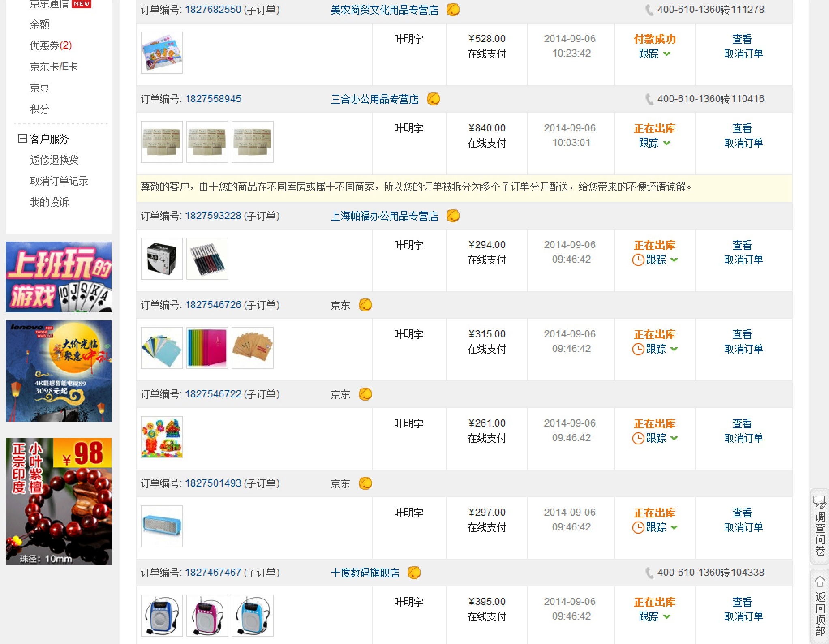Collapse the 客户服务 sidebar section
The image size is (829, 644).
pos(22,139)
